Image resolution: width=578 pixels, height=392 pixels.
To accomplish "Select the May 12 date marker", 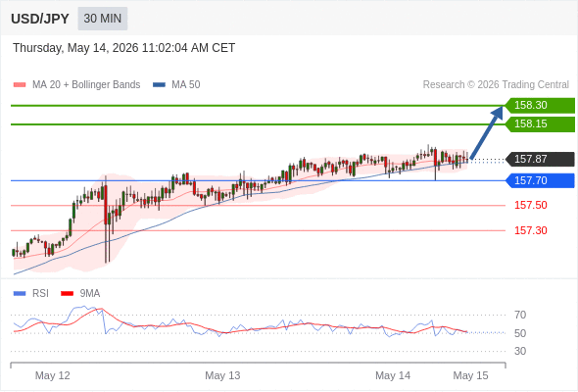I will [x=52, y=375].
